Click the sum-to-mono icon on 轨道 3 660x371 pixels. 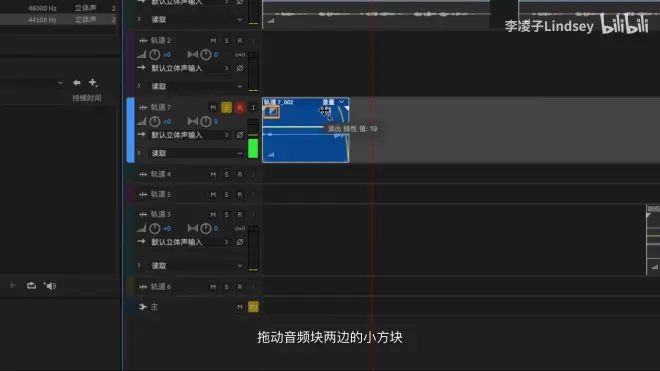tap(240, 229)
